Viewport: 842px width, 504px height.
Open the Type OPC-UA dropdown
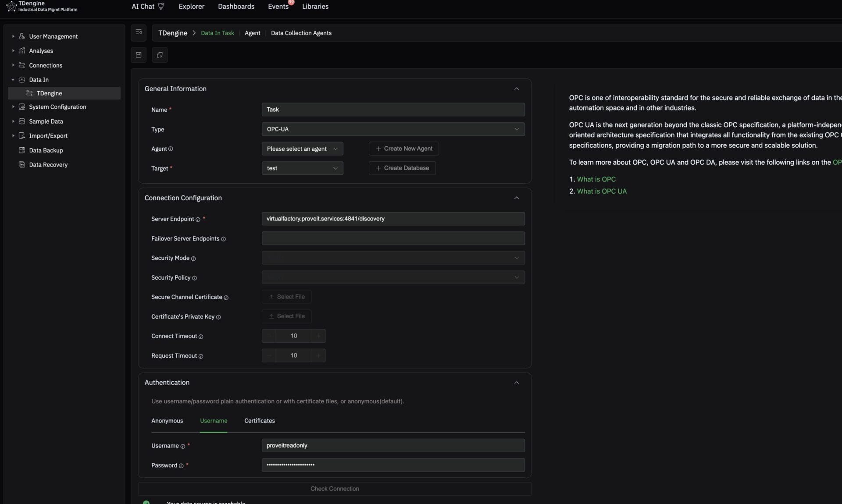(392, 129)
